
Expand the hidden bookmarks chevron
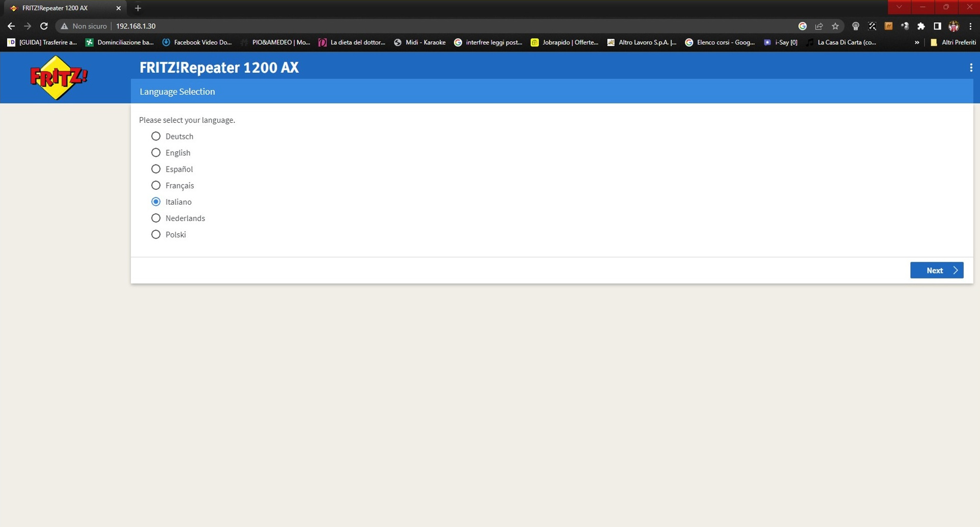(x=917, y=42)
